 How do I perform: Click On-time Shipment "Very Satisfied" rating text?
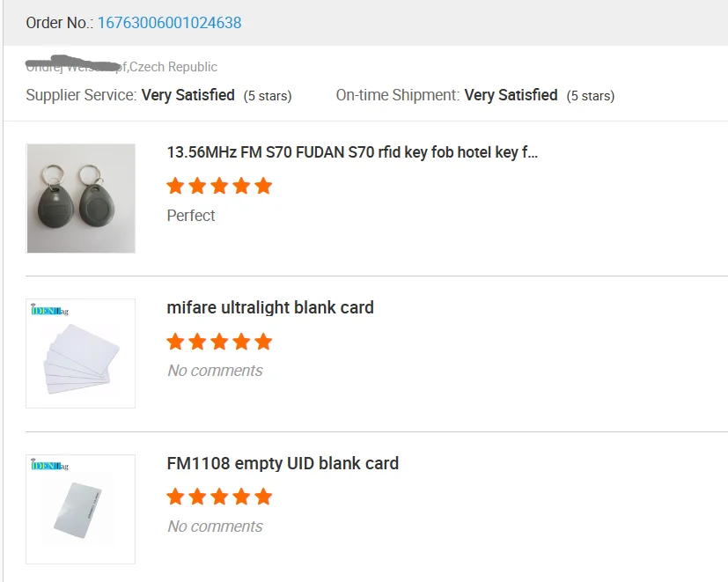(511, 95)
